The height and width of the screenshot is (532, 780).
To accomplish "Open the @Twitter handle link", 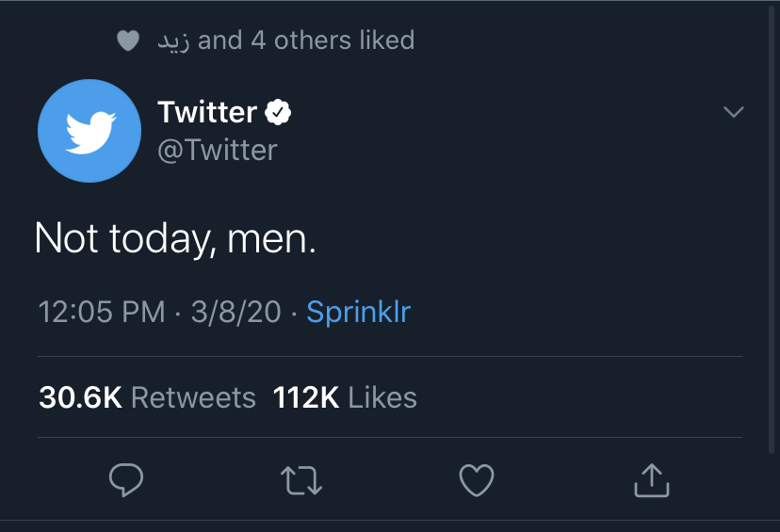I will click(x=217, y=150).
